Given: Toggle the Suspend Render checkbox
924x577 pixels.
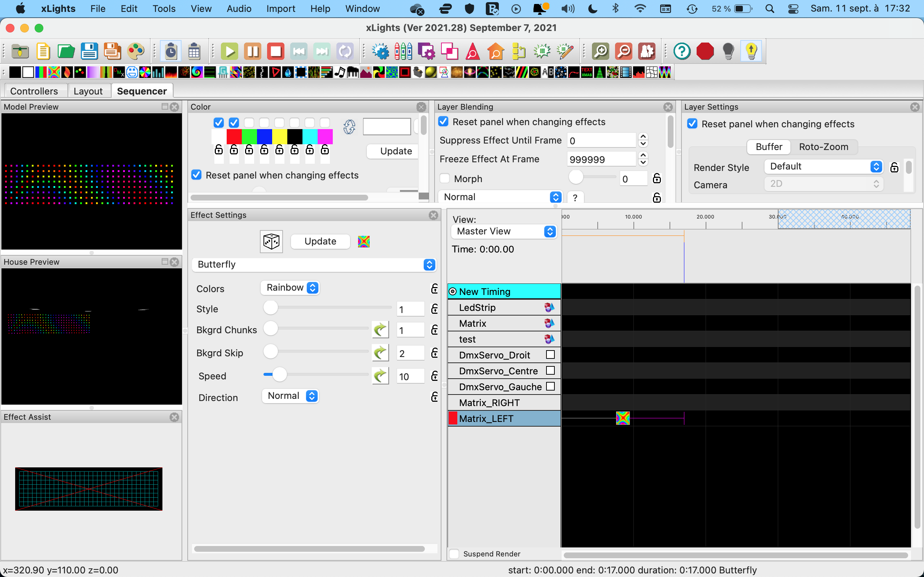Looking at the screenshot, I should click(x=454, y=554).
